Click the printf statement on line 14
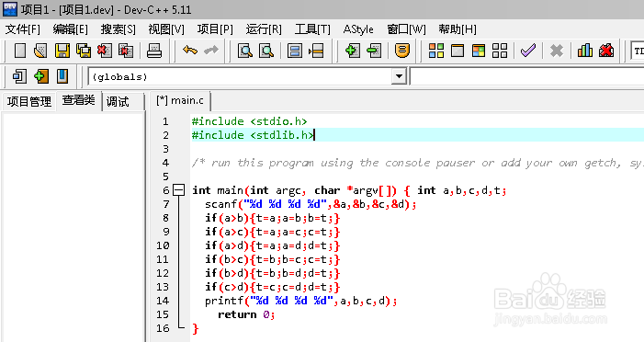The height and width of the screenshot is (342, 644). [x=301, y=301]
